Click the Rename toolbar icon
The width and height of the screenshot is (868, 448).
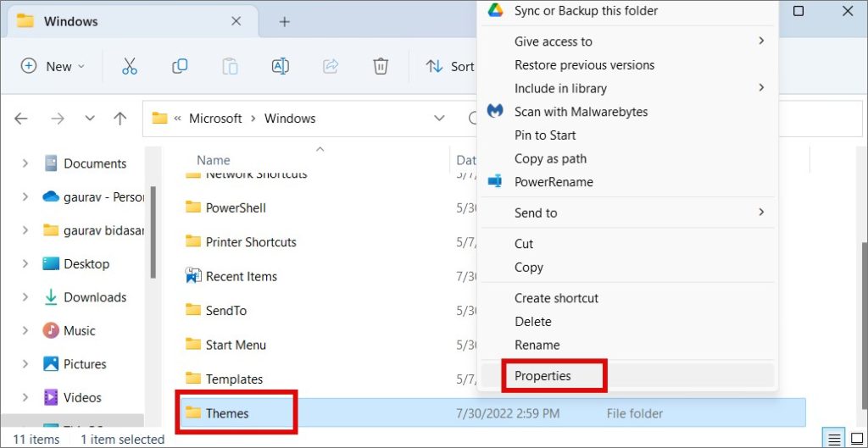(x=280, y=66)
